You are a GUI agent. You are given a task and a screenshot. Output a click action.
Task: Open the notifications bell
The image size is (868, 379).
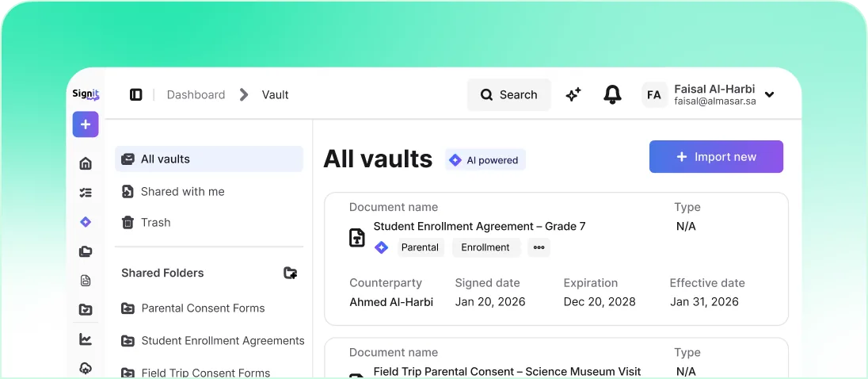(x=612, y=95)
